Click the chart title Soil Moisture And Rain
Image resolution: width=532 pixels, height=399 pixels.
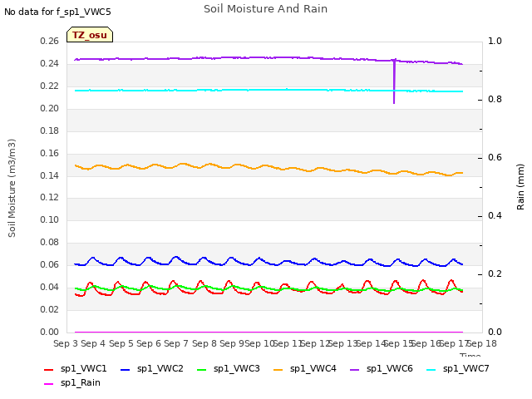266,9
